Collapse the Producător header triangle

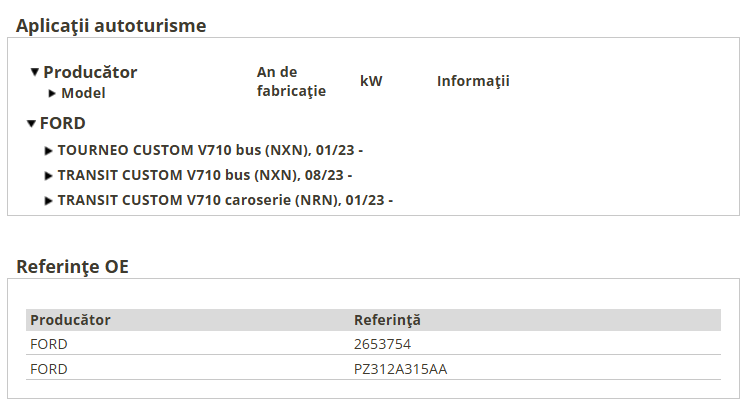tap(34, 72)
